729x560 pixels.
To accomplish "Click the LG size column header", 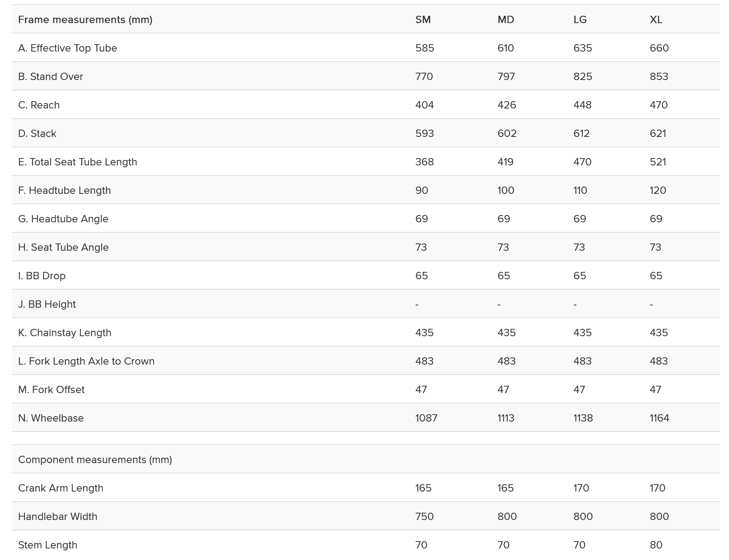I will coord(580,20).
